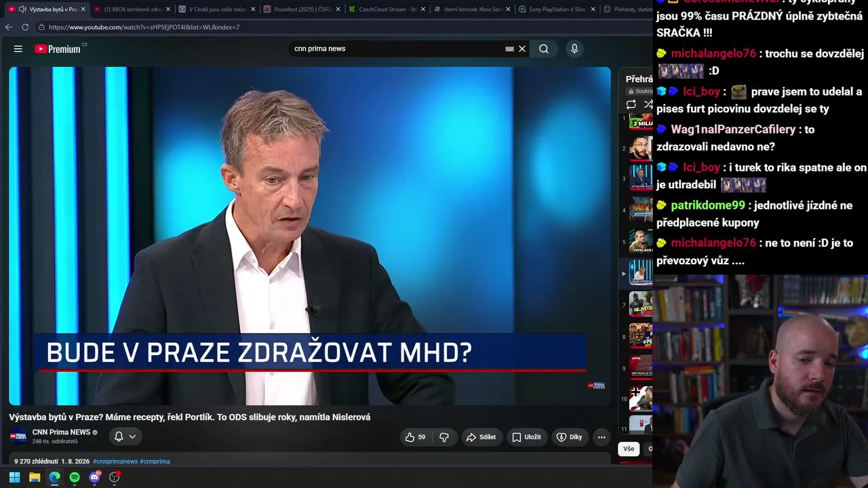Screen dimensions: 868x488
Task: Go back with the browser back arrow
Action: coord(9,27)
